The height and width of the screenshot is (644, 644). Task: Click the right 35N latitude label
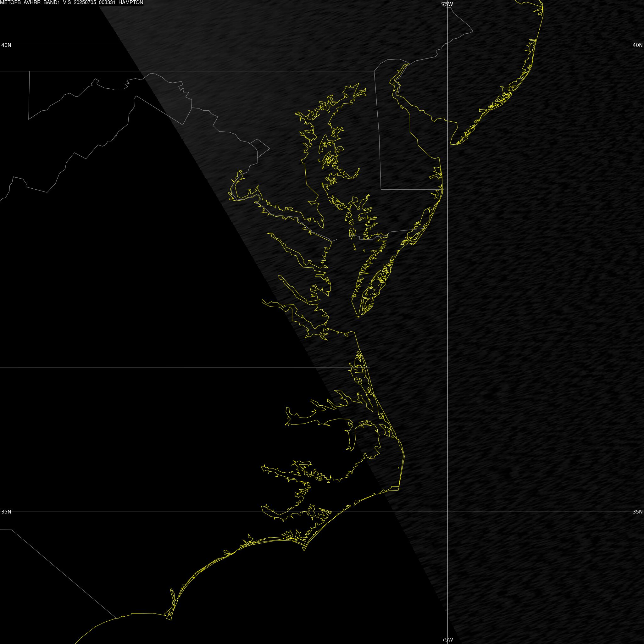(x=638, y=512)
